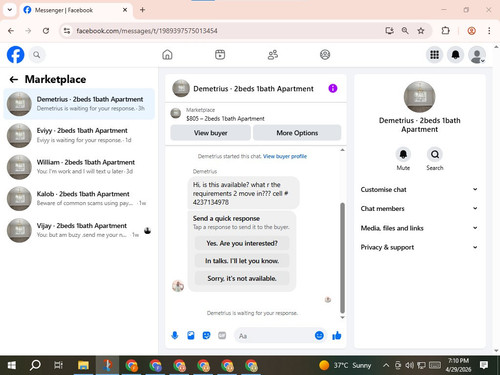Screen dimensions: 500x375
Task: Open the apps grid menu icon
Action: pos(434,55)
